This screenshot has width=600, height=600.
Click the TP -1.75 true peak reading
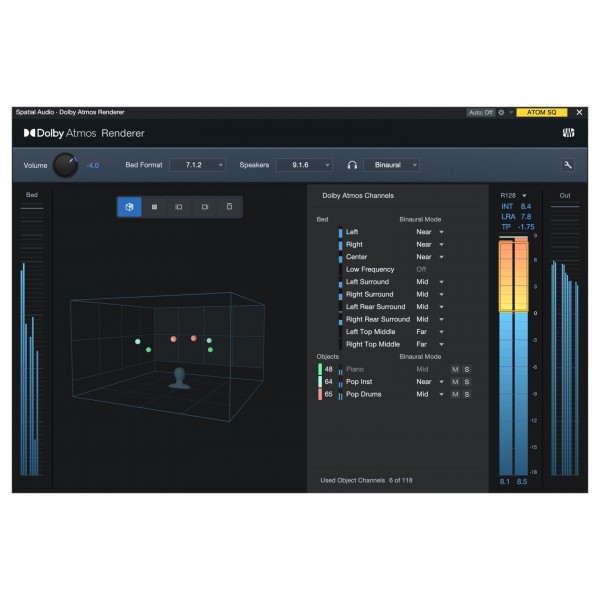pyautogui.click(x=518, y=227)
